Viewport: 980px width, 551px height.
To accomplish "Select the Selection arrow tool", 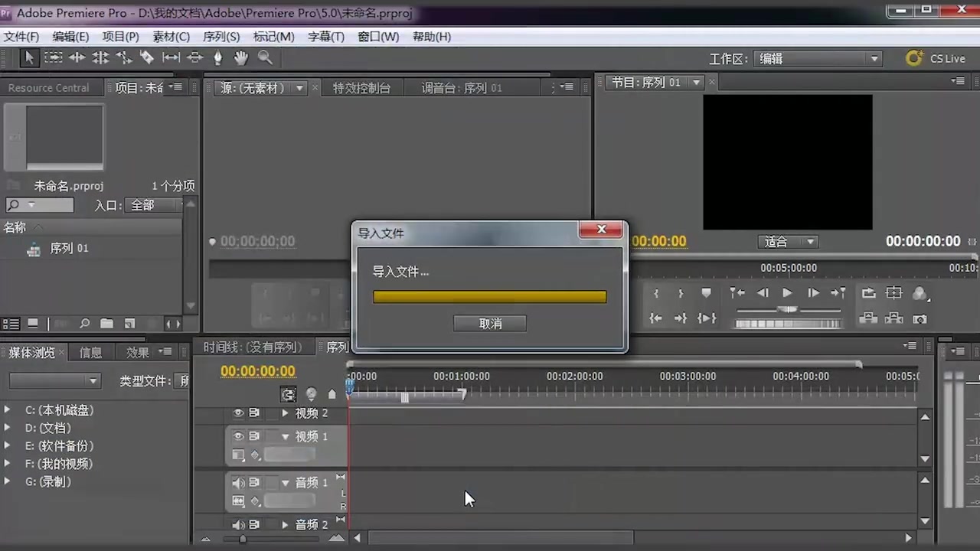I will tap(29, 57).
